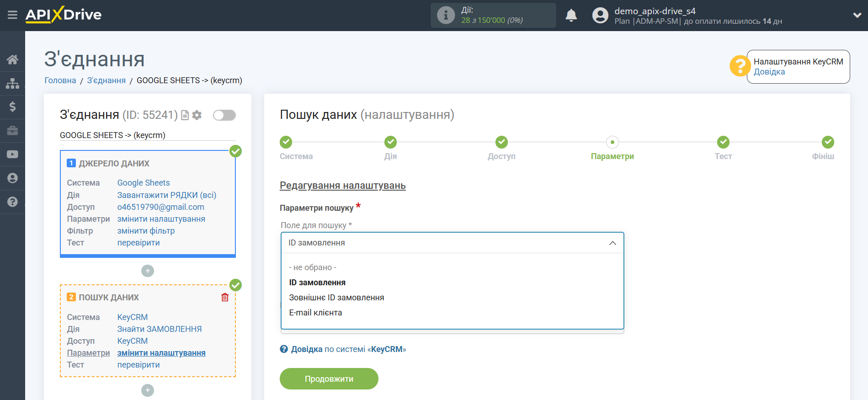Viewport: 868px width, 400px height.
Task: Click the Тест step label
Action: (723, 156)
